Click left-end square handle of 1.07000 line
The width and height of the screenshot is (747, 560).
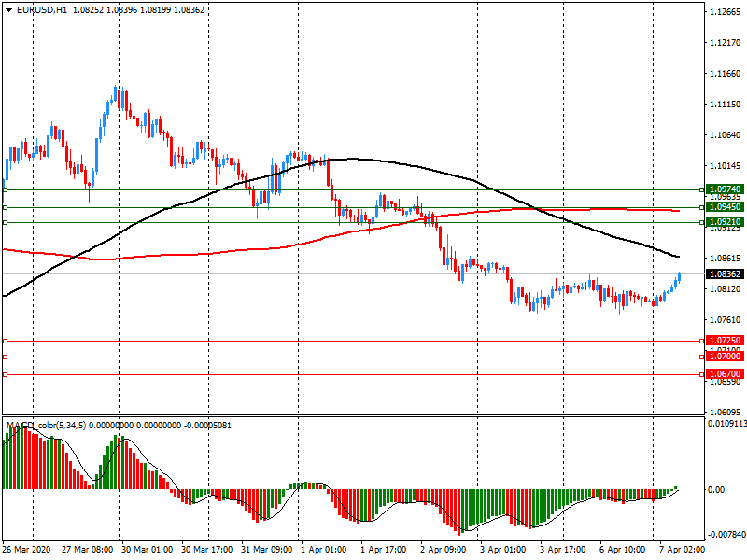6,357
